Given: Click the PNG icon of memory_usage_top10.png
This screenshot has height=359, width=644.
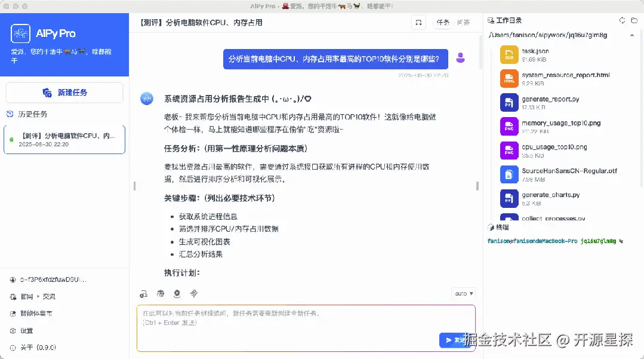Looking at the screenshot, I should [x=509, y=126].
